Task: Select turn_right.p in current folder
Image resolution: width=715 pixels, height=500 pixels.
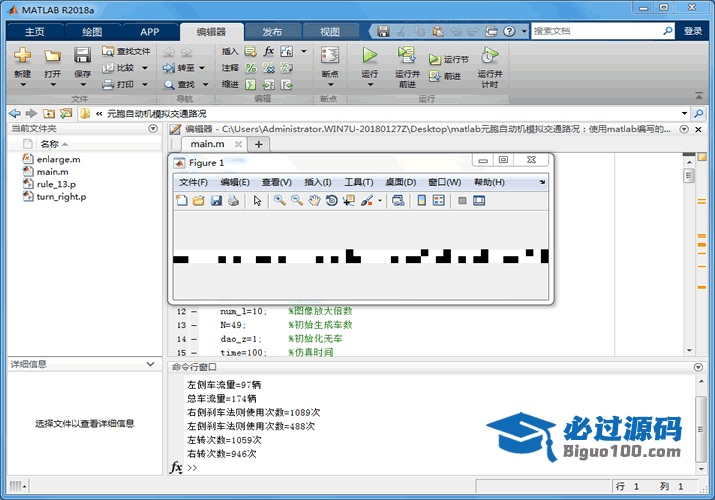Action: tap(61, 196)
